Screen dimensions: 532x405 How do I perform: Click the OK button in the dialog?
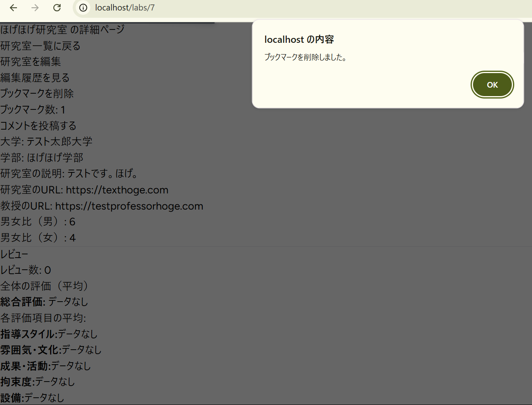click(x=492, y=85)
